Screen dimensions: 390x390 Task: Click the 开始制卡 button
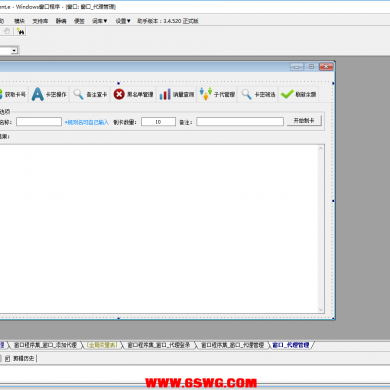304,121
